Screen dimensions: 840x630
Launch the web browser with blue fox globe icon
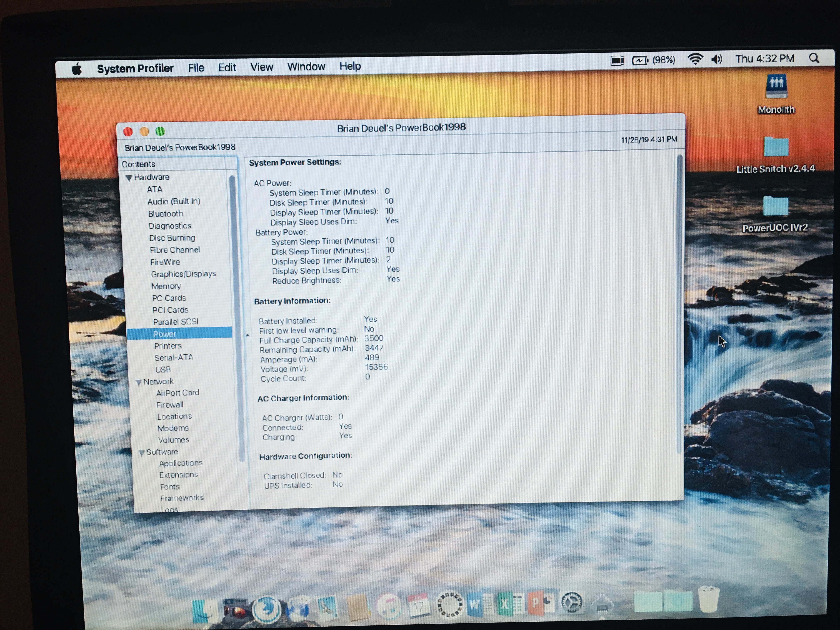click(267, 610)
